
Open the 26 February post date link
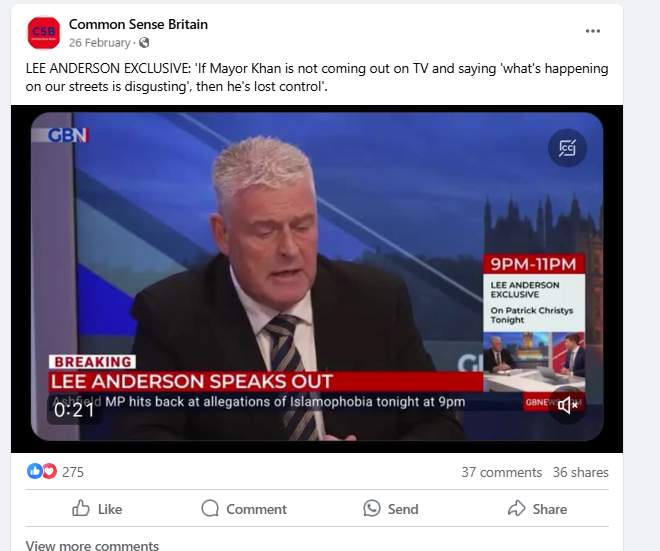click(x=100, y=43)
